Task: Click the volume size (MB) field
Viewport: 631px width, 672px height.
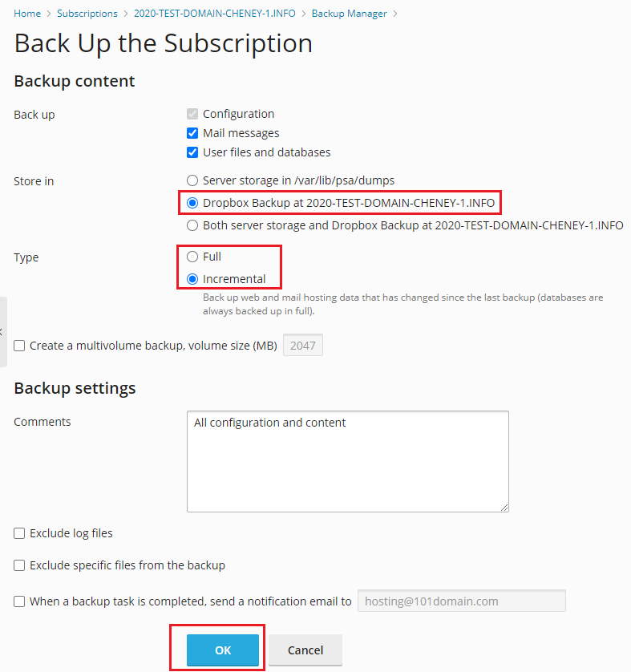Action: coord(303,346)
